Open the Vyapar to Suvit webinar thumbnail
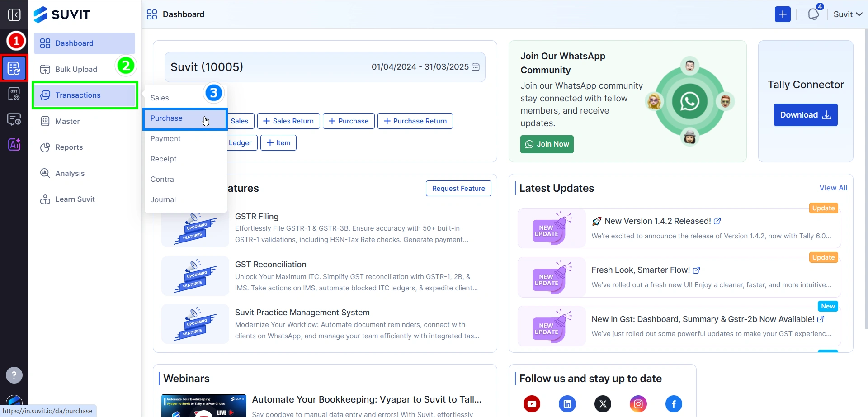Image resolution: width=868 pixels, height=417 pixels. pyautogui.click(x=204, y=405)
